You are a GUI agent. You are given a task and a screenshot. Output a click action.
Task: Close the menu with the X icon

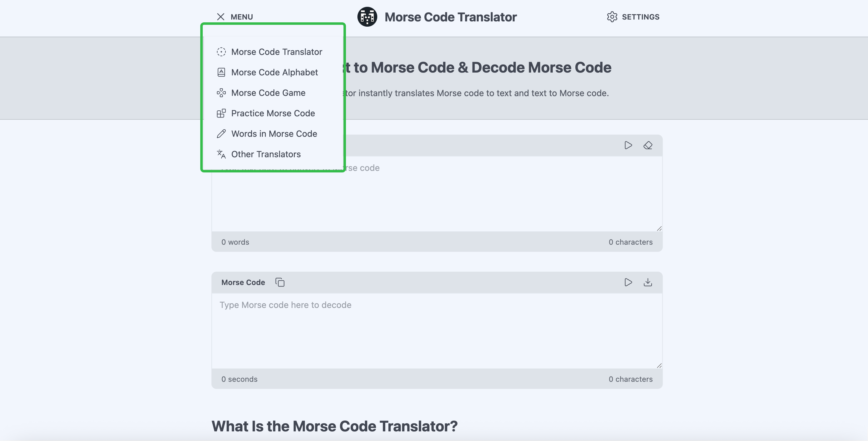tap(221, 17)
